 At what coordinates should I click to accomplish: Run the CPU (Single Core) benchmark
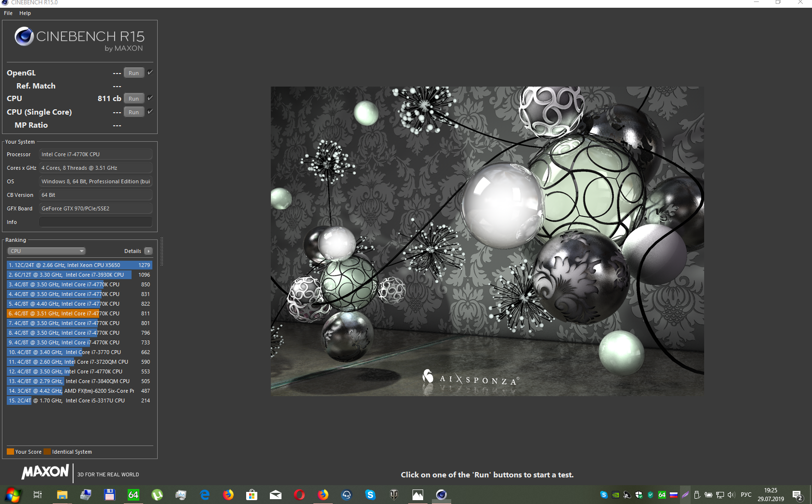tap(134, 112)
